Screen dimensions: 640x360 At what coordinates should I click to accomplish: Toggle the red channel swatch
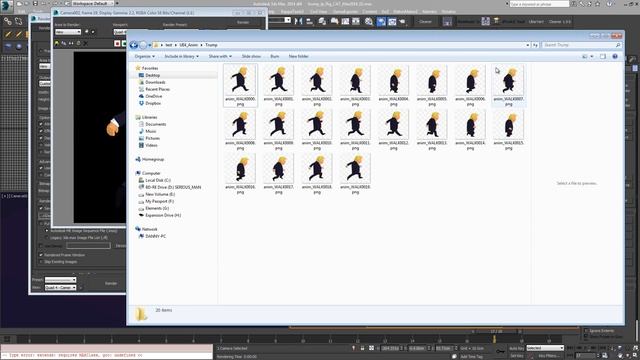tap(117, 43)
